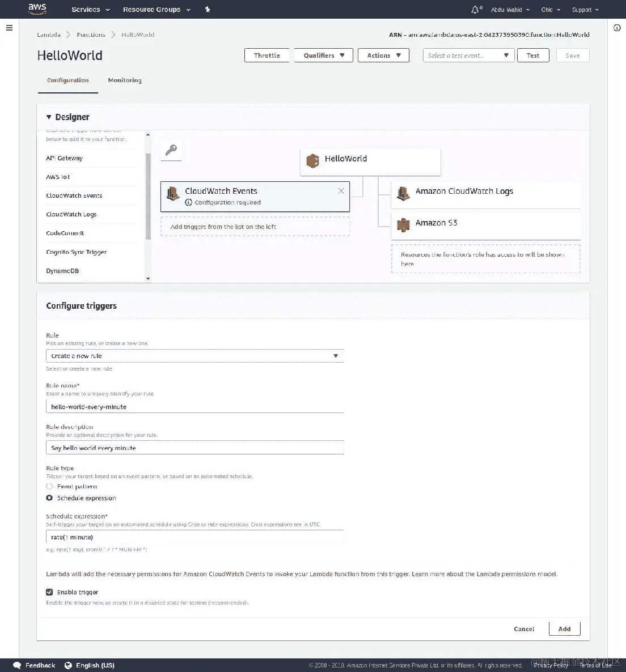Open Privacy Policy link
Screen dimensions: 626x672
click(551, 665)
